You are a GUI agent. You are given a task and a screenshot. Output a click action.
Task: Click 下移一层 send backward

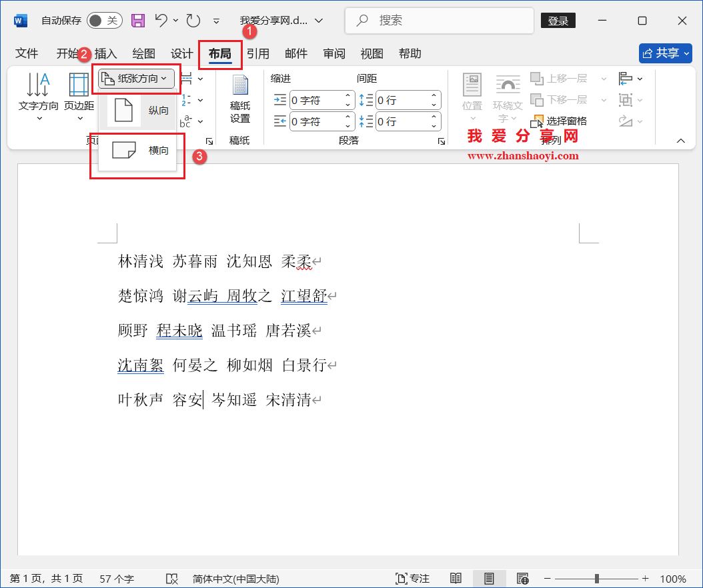point(560,99)
